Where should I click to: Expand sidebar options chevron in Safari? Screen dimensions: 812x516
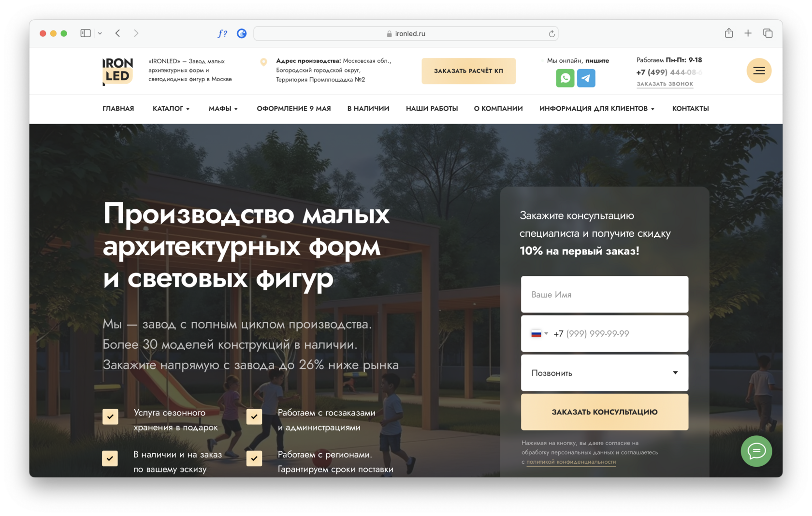[100, 33]
